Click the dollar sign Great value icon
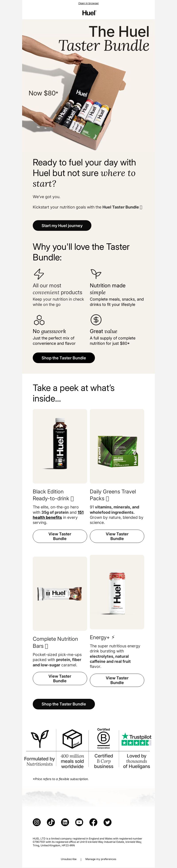177x868 pixels. [x=96, y=320]
